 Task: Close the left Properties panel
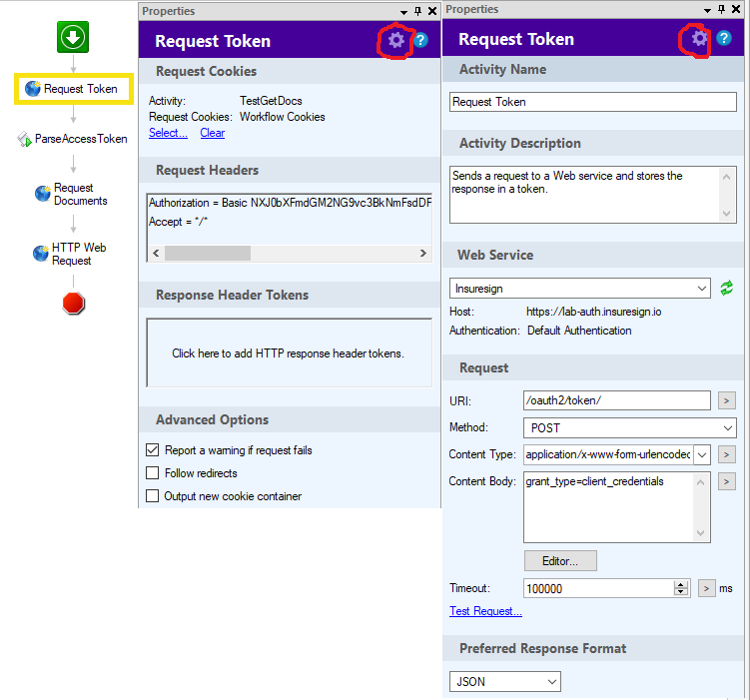pyautogui.click(x=431, y=11)
